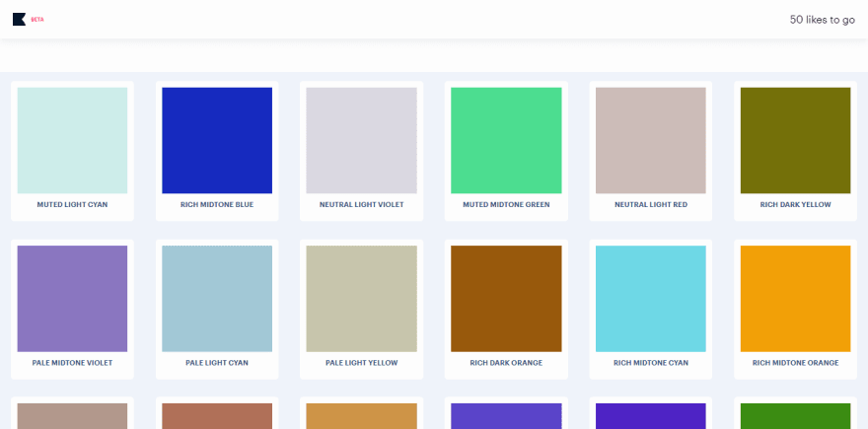
Task: Select the Rich Midtone Blue swatch
Action: (x=217, y=141)
